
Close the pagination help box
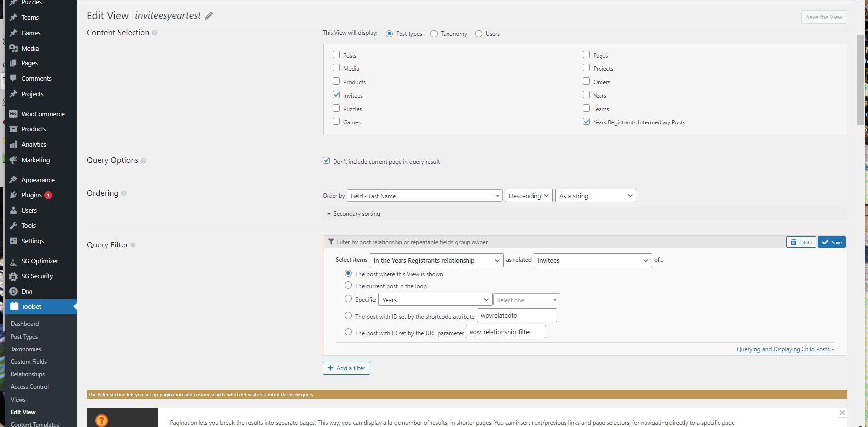click(842, 412)
